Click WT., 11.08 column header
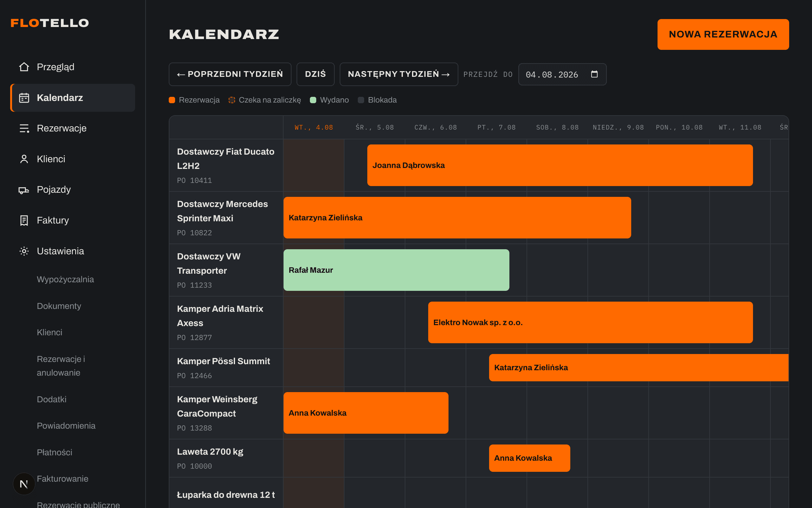 tap(740, 127)
